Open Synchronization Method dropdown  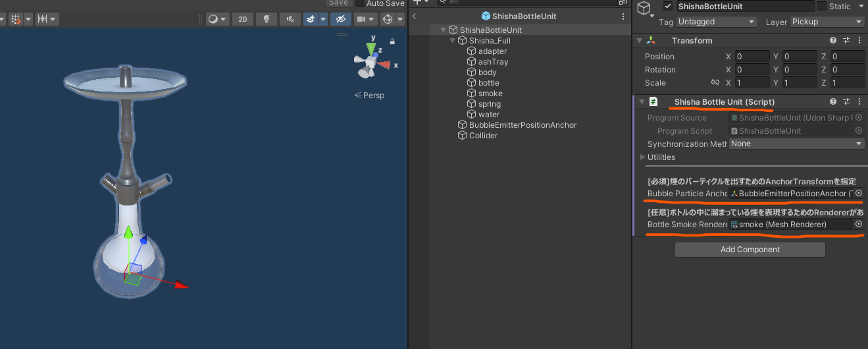(797, 144)
